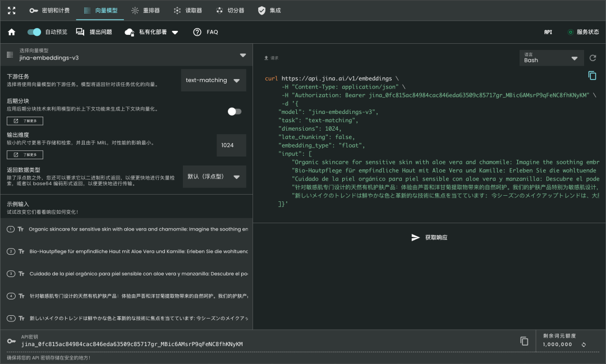Copy the API key at bottom

coord(524,341)
